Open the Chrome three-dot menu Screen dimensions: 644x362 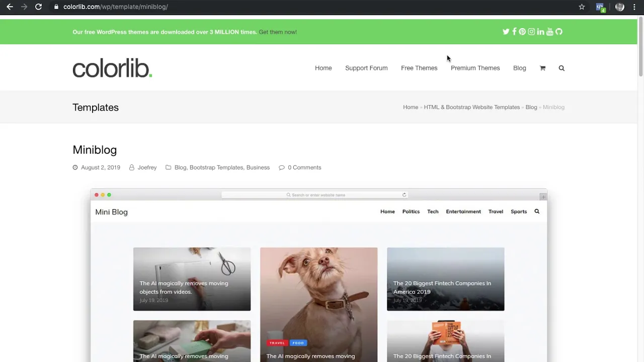[x=634, y=7]
